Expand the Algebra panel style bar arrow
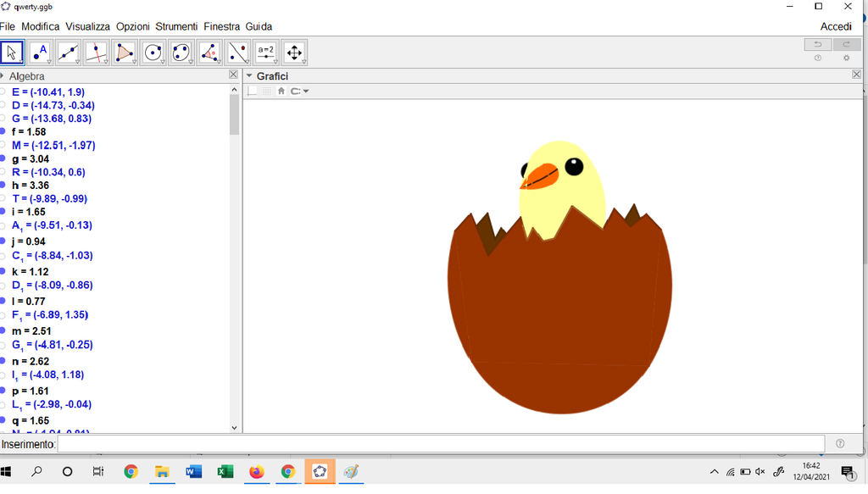The image size is (868, 494). point(3,76)
